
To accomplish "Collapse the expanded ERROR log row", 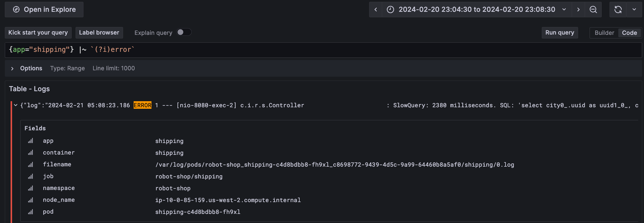I will pos(16,105).
